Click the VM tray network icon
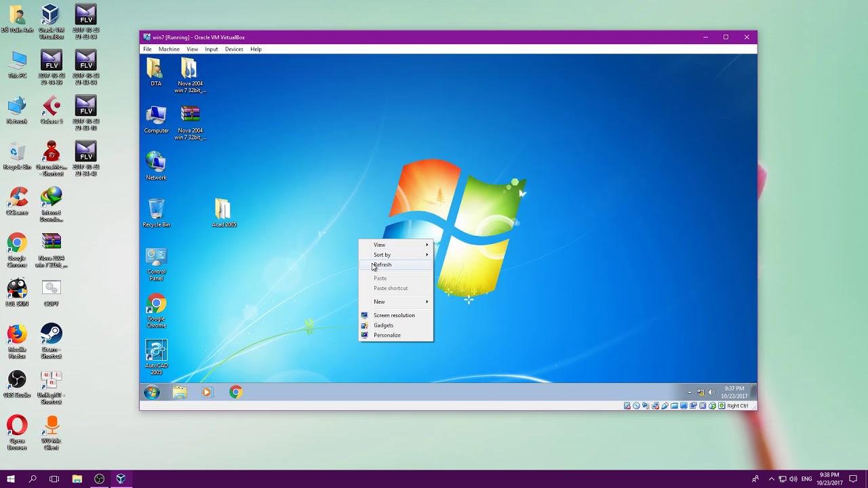Screen dimensions: 868x488 coord(701,392)
